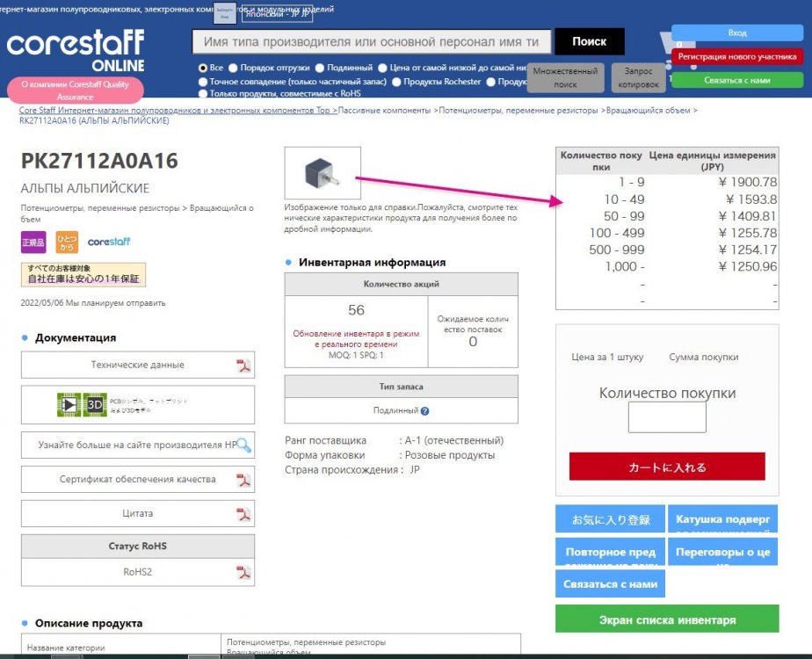Choose Точное совпадение radio option
Viewport: 812px width, 659px height.
[x=204, y=82]
